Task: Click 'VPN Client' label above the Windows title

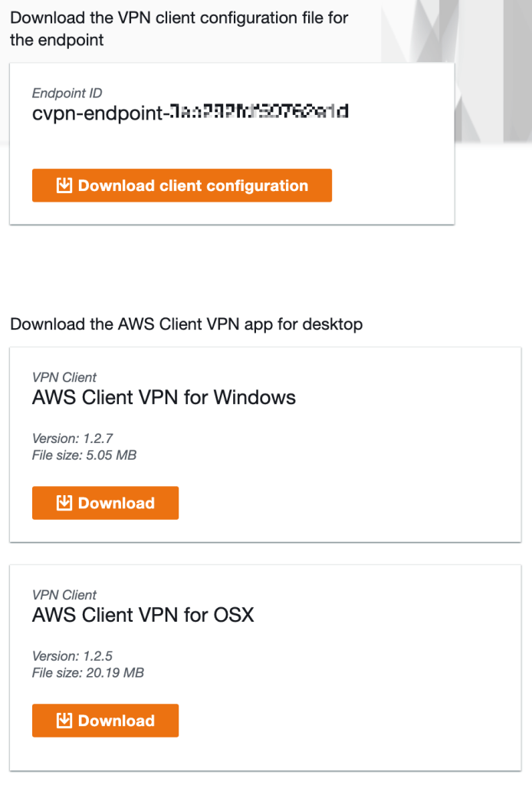Action: click(x=64, y=377)
